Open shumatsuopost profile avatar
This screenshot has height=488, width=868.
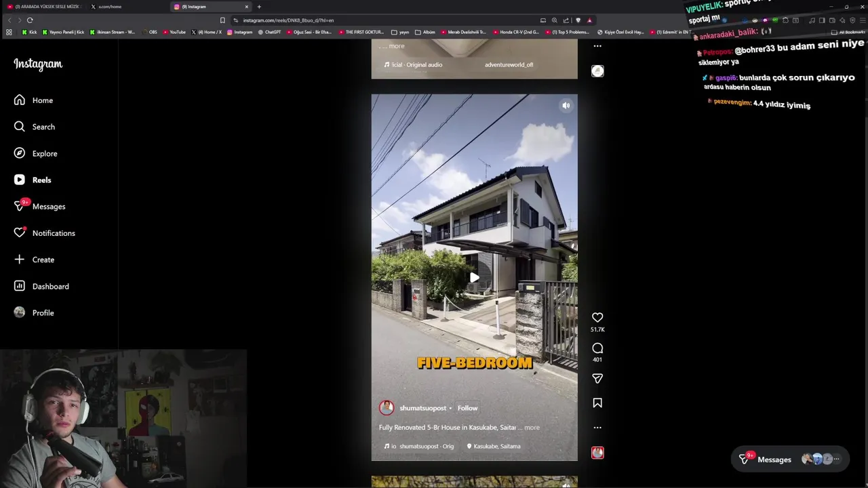(x=387, y=408)
